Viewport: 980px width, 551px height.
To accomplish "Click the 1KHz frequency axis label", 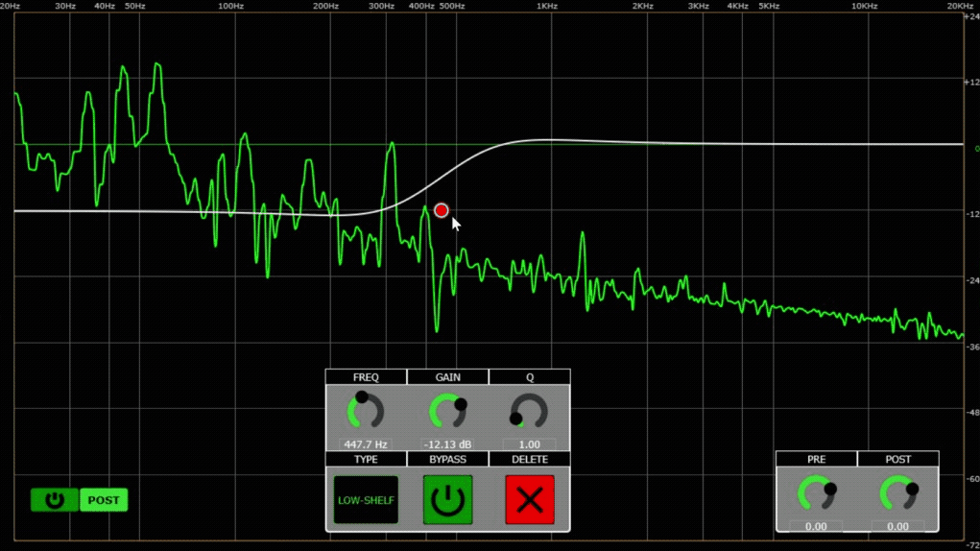I will click(x=546, y=6).
